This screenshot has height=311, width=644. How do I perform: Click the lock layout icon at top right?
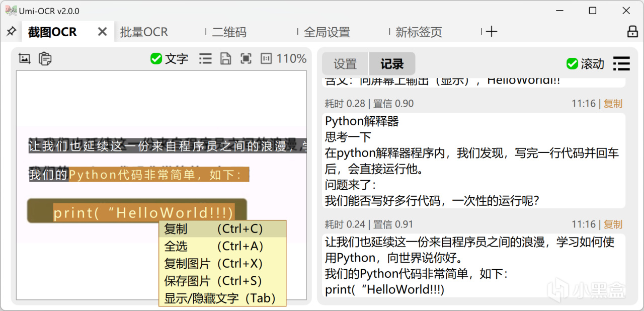pos(631,31)
